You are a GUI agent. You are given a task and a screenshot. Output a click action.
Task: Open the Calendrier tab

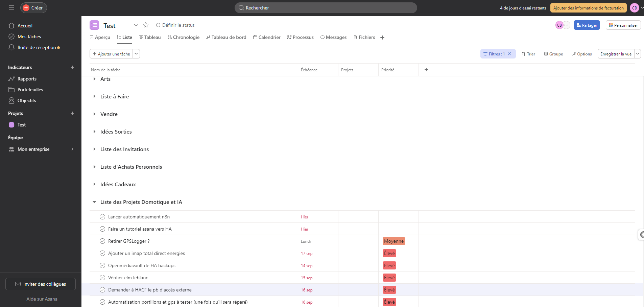tap(267, 38)
